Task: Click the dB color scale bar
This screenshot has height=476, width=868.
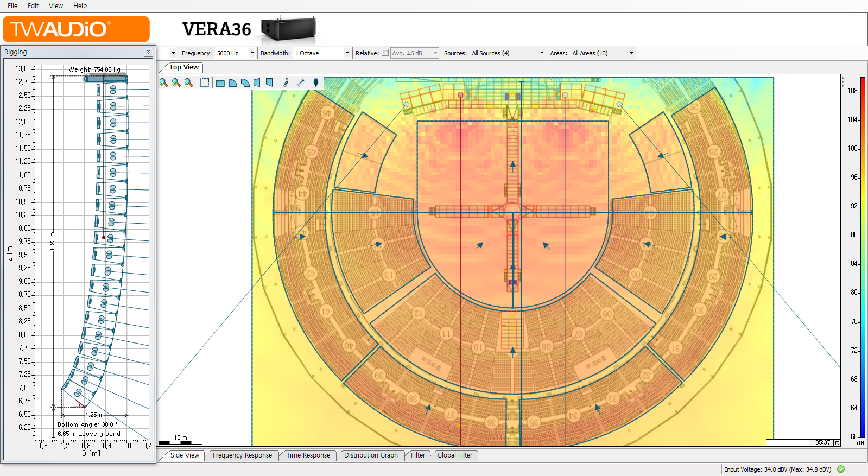Action: pyautogui.click(x=863, y=258)
